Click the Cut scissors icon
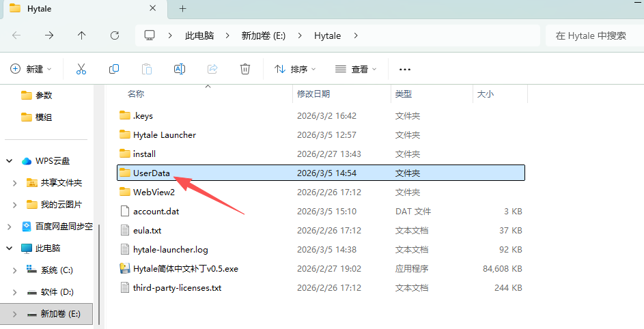This screenshot has height=329, width=644. (x=81, y=69)
